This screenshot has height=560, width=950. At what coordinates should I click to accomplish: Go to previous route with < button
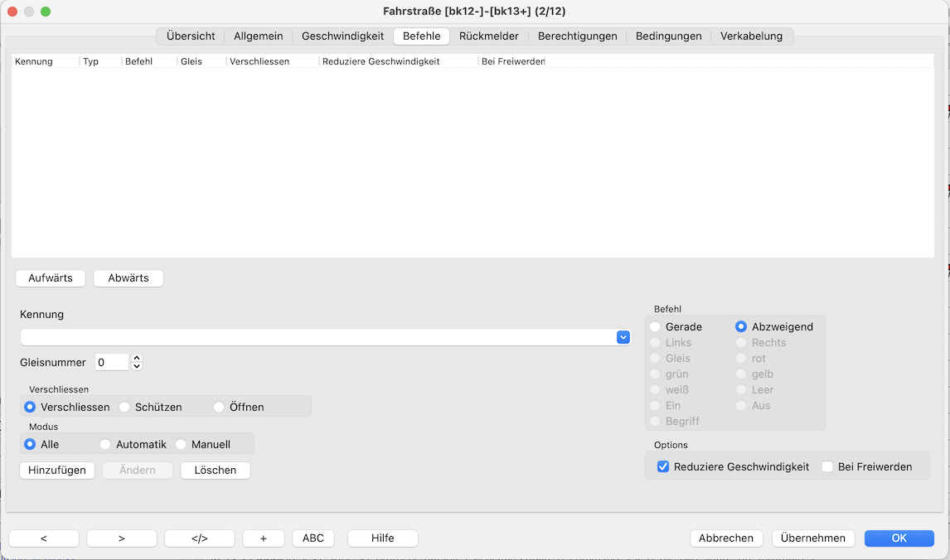[44, 538]
